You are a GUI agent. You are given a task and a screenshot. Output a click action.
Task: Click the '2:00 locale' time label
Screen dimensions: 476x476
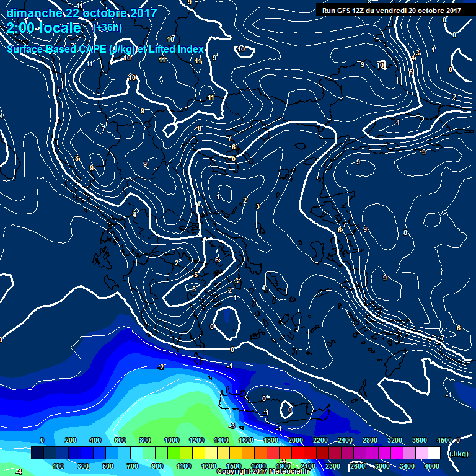[44, 29]
